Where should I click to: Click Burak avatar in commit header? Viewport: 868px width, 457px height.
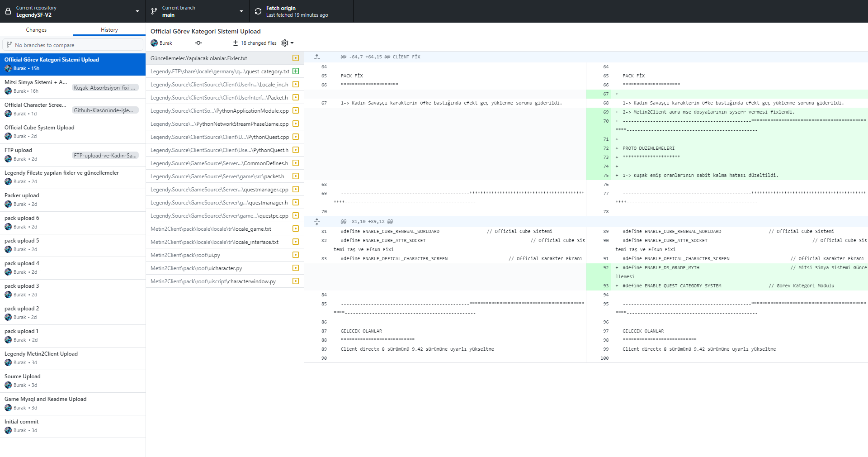pos(154,43)
